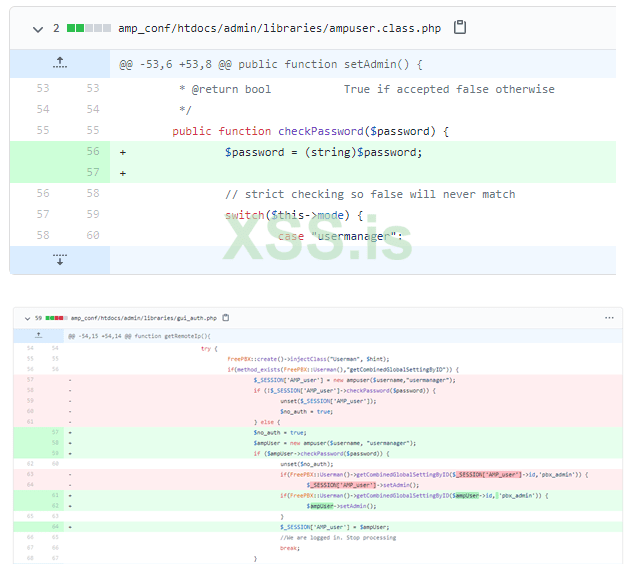Click the gui_auth.php diffstat squares
Image resolution: width=634 pixels, height=580 pixels.
53,317
